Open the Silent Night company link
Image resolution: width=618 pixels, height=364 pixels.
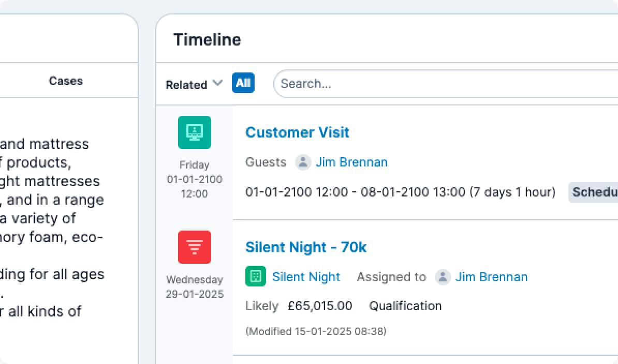tap(306, 277)
